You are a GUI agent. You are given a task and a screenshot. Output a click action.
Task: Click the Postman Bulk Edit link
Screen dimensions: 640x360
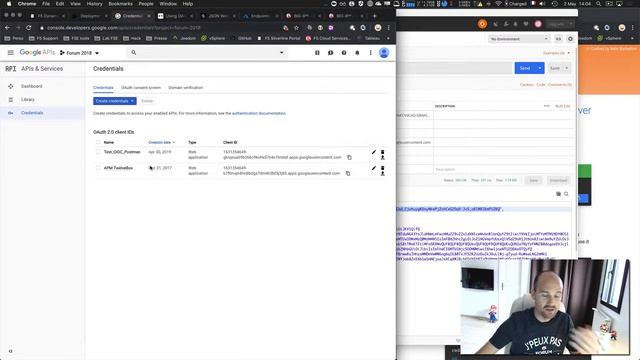(x=562, y=106)
